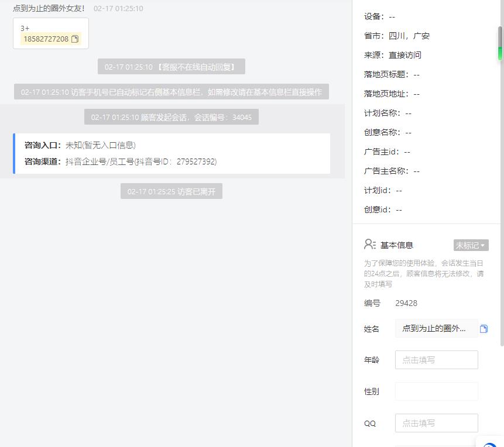
Task: Click the 会话编号: 34045 message
Action: click(x=172, y=117)
